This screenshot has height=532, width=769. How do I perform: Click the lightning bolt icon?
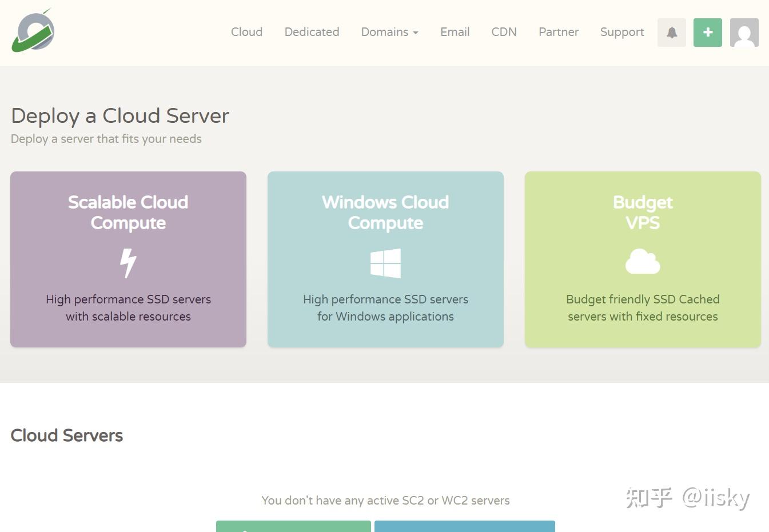point(128,263)
